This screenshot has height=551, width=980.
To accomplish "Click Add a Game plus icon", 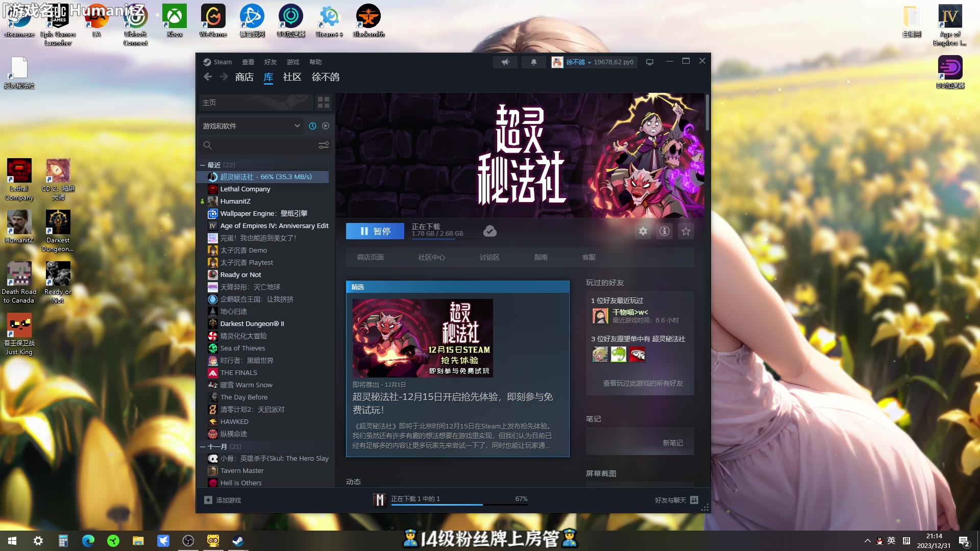I will [208, 500].
